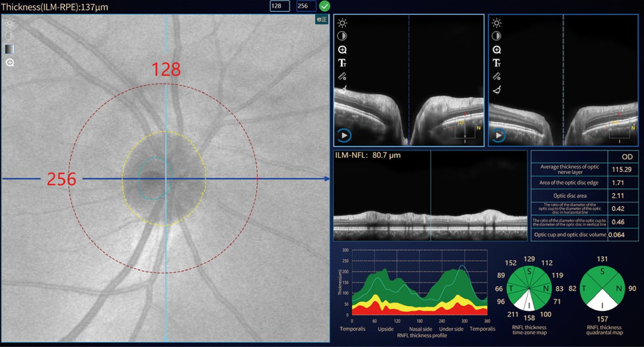
Task: Zoom in on the right B-scan panel
Action: tap(497, 49)
